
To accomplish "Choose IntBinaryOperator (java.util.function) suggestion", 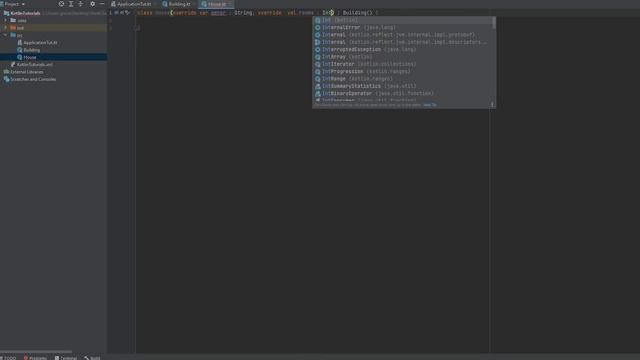I will click(x=402, y=93).
